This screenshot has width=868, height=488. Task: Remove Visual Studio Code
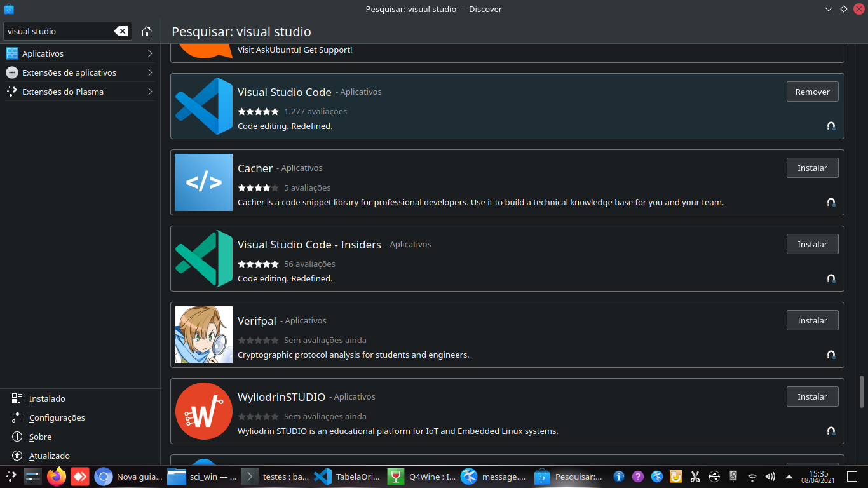coord(812,91)
